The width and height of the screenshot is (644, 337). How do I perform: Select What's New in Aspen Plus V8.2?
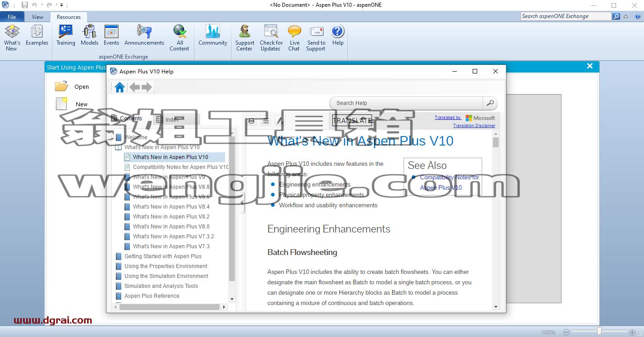171,217
